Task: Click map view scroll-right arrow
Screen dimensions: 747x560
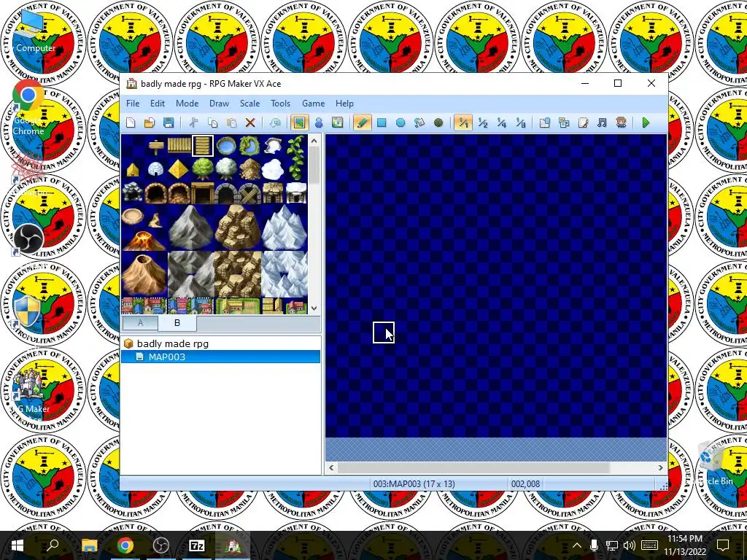Action: click(x=660, y=467)
